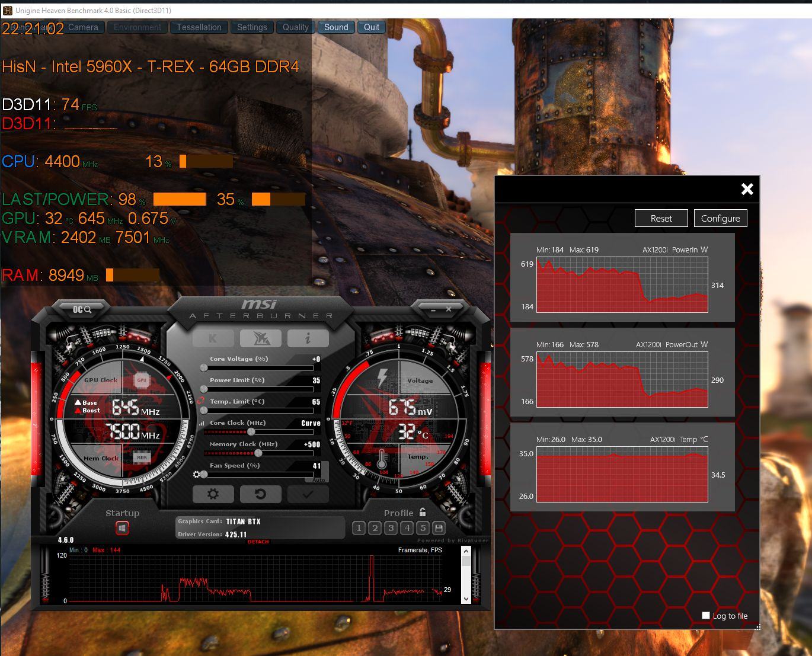The width and height of the screenshot is (812, 656).
Task: Select Afterburner profile slot 1
Action: click(359, 528)
